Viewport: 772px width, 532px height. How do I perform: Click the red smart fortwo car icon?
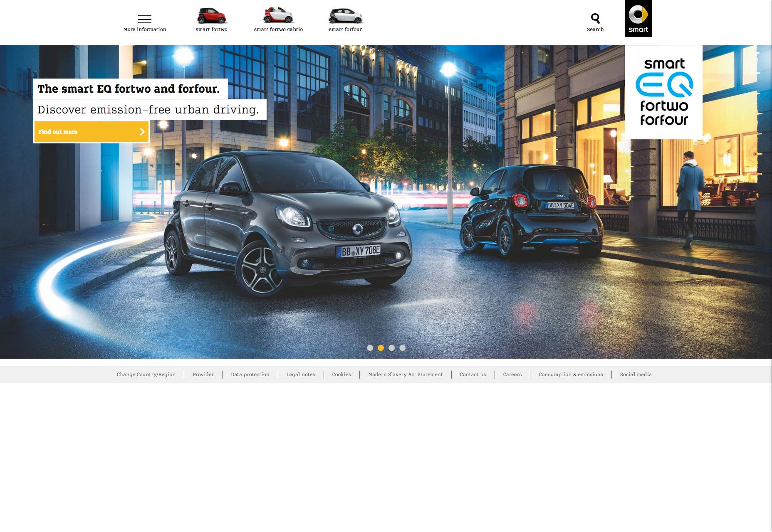[212, 16]
